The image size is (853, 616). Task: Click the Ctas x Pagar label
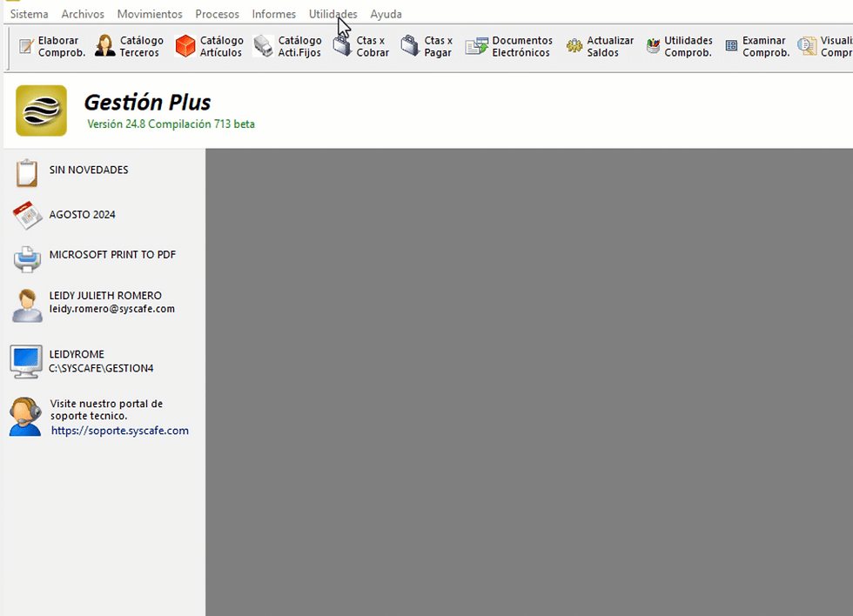438,47
